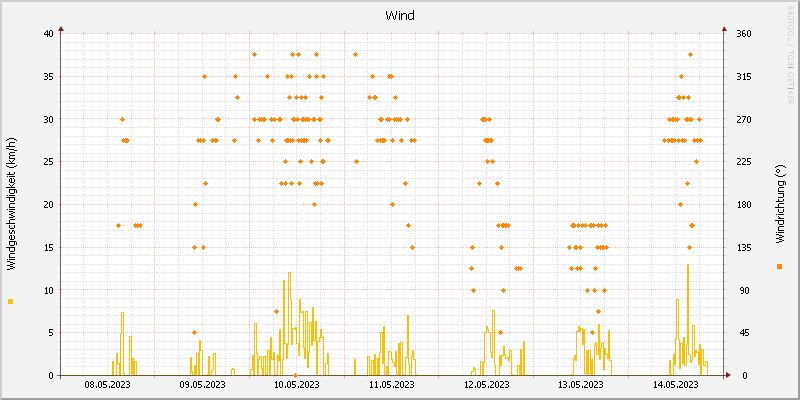Click the left axis value 20
Image resolution: width=800 pixels, height=400 pixels.
coord(48,205)
